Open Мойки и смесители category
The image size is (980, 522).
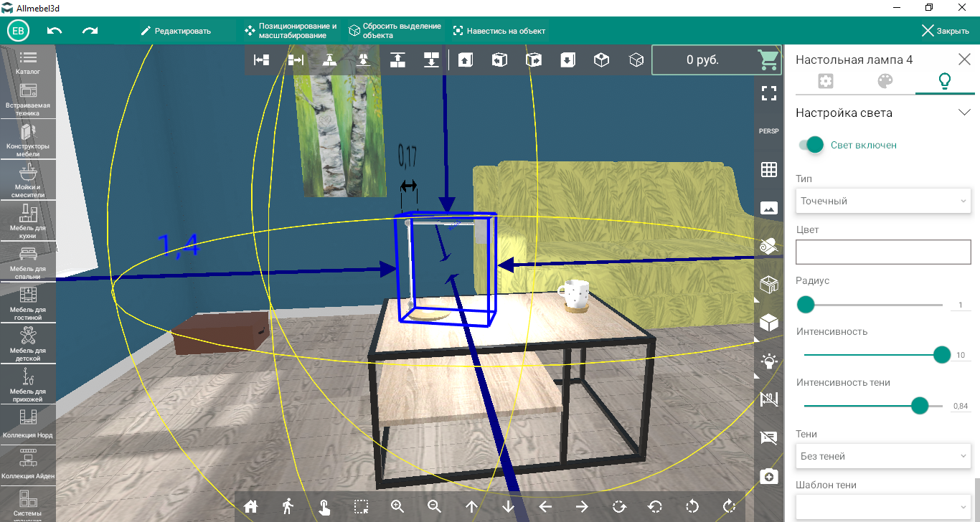(29, 181)
